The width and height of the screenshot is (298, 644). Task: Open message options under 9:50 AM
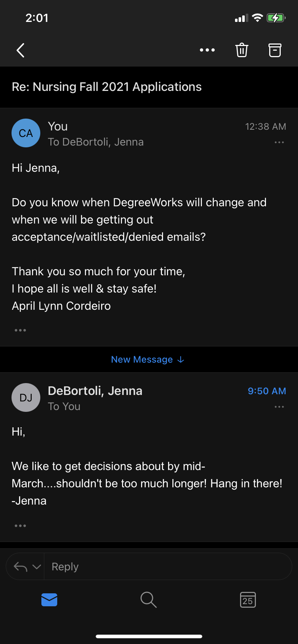coord(279,407)
